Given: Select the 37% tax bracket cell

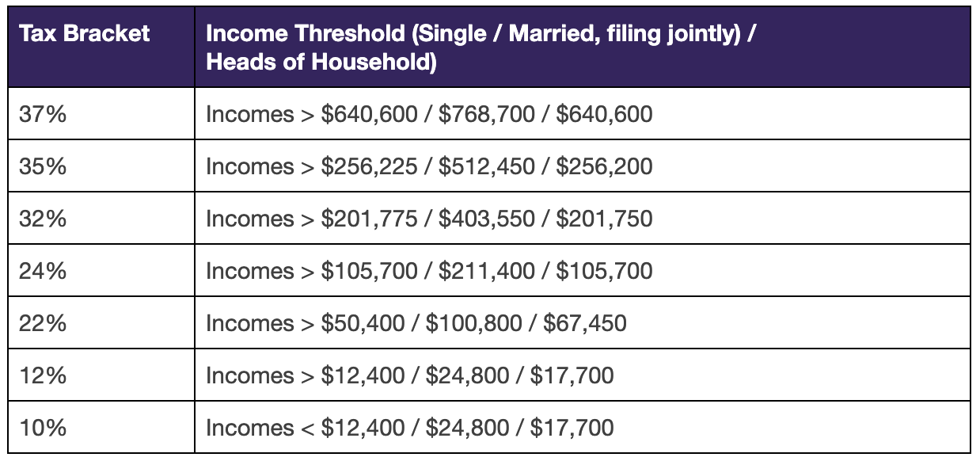Looking at the screenshot, I should click(42, 114).
